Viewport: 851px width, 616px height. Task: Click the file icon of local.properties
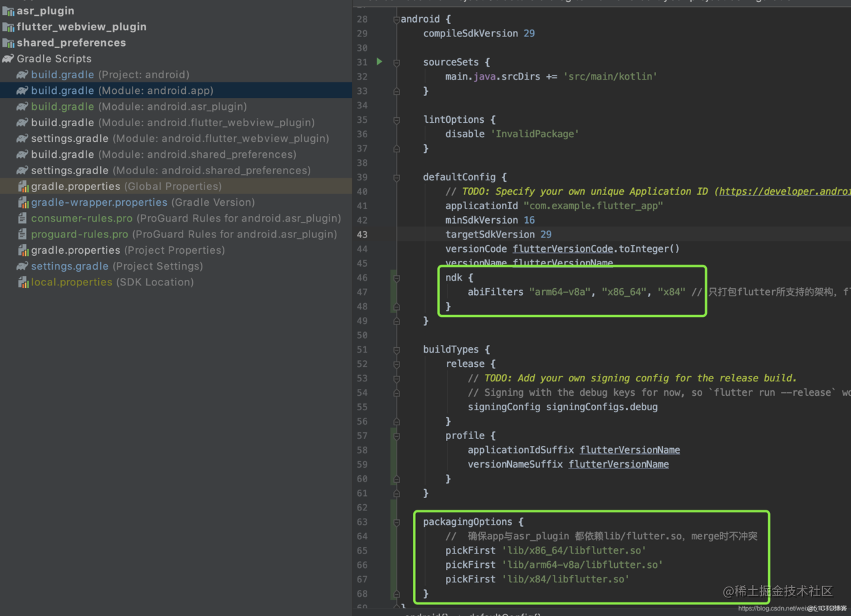pyautogui.click(x=23, y=282)
